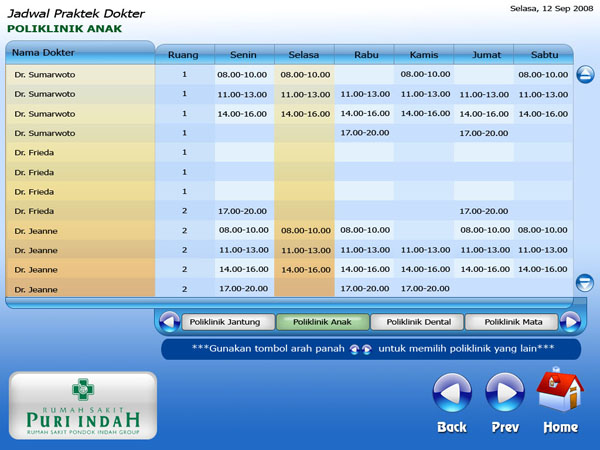Click the Puri Indah hospital logo
This screenshot has width=600, height=450.
coord(83,406)
